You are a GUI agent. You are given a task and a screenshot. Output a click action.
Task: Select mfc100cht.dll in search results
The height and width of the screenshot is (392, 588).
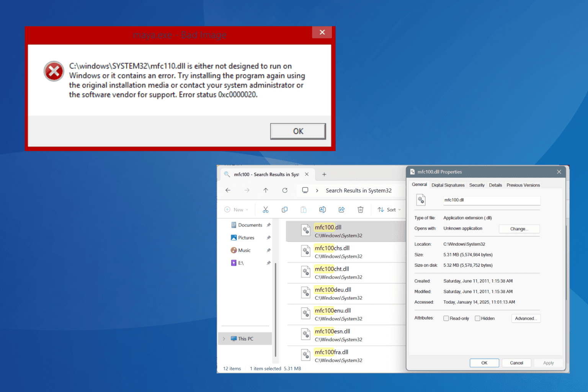346,273
